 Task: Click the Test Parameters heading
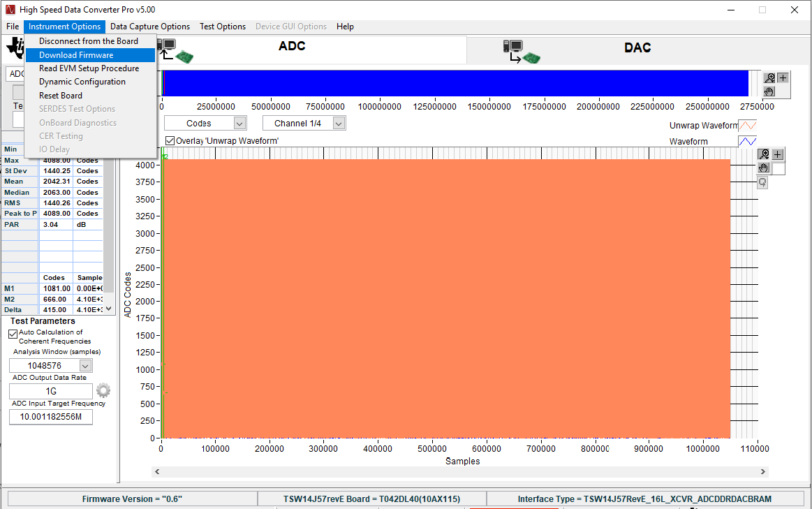coord(43,321)
